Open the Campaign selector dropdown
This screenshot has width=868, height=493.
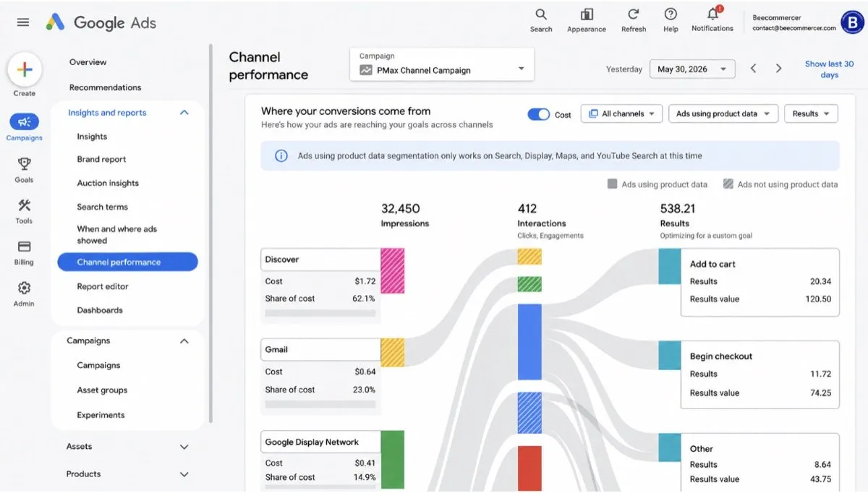tap(442, 64)
